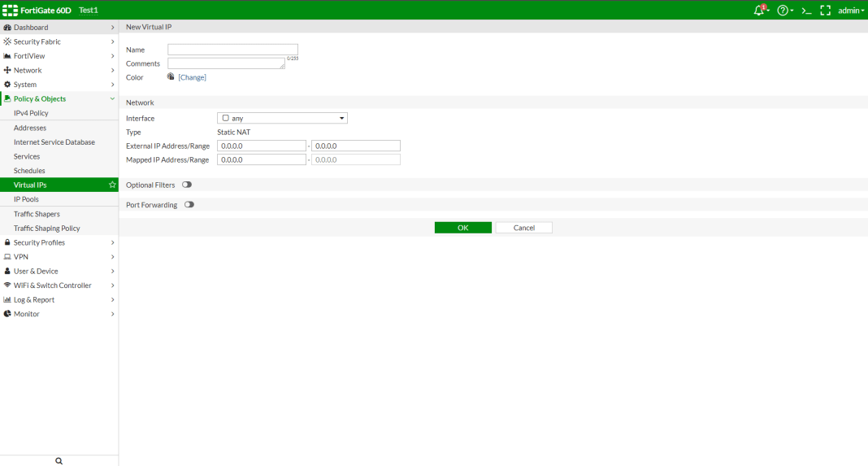Click the Cancel button
Viewport: 868px width, 466px height.
[524, 228]
